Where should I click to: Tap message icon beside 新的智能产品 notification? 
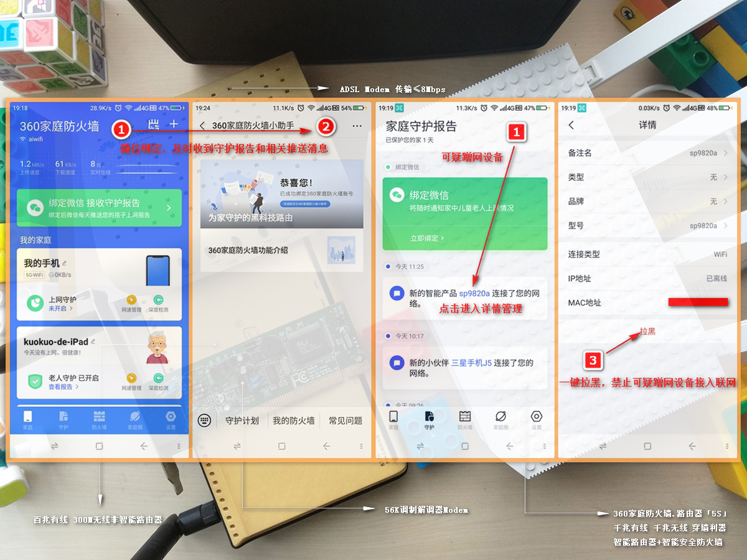[x=397, y=293]
